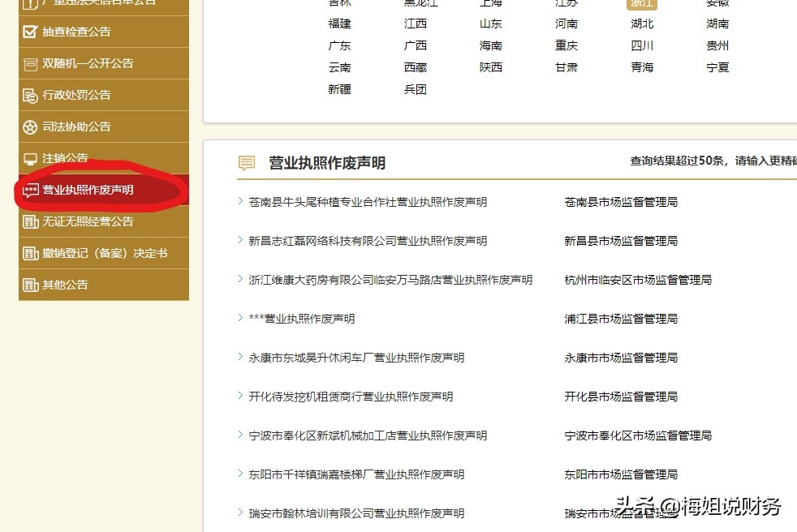Viewport: 797px width, 532px height.
Task: Expand the chevron before 东阳市千祥镇瑞嘉楼梯厂 entry
Action: 239,474
